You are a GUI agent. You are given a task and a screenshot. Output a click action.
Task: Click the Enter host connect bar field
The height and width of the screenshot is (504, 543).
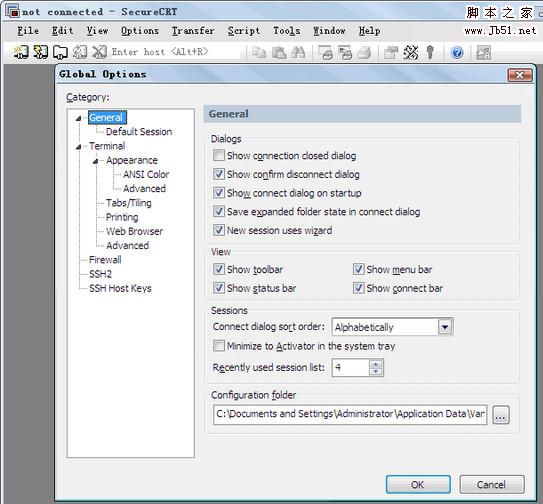175,52
